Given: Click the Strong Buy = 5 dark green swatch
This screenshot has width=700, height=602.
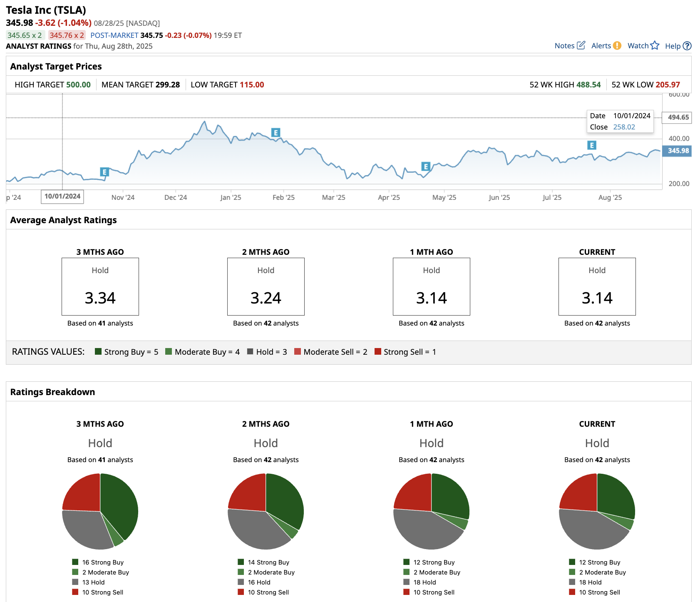Looking at the screenshot, I should pos(98,351).
